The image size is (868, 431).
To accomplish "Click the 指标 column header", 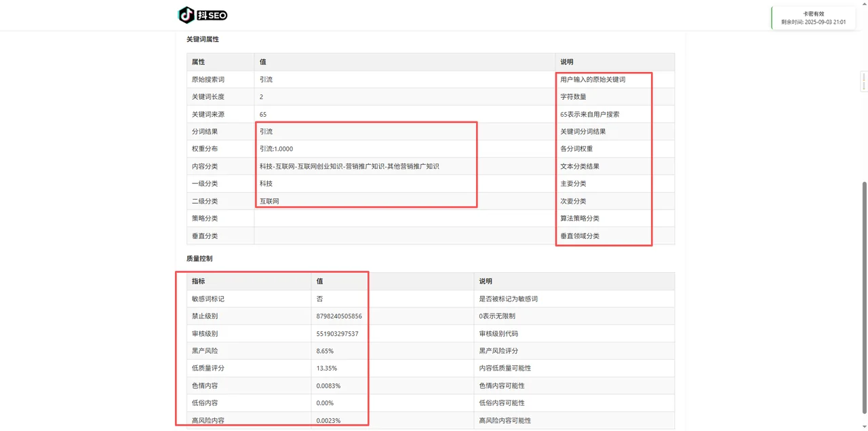I will click(249, 281).
